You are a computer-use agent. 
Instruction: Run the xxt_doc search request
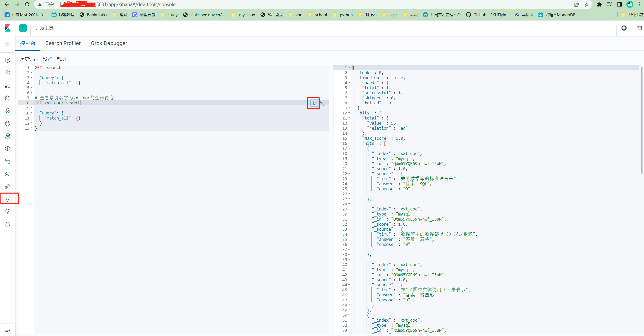(x=314, y=103)
